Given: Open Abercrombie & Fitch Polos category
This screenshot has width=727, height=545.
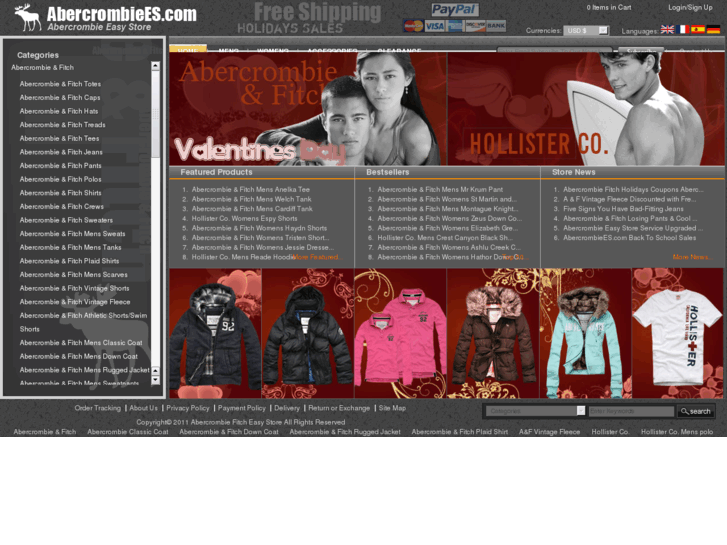Looking at the screenshot, I should (x=60, y=179).
